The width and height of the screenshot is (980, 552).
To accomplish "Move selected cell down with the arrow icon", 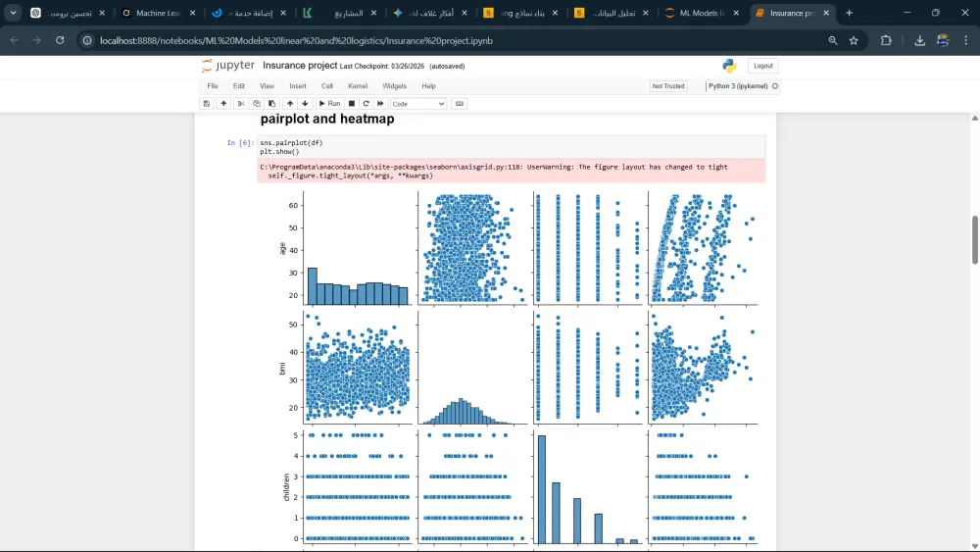I will [305, 104].
